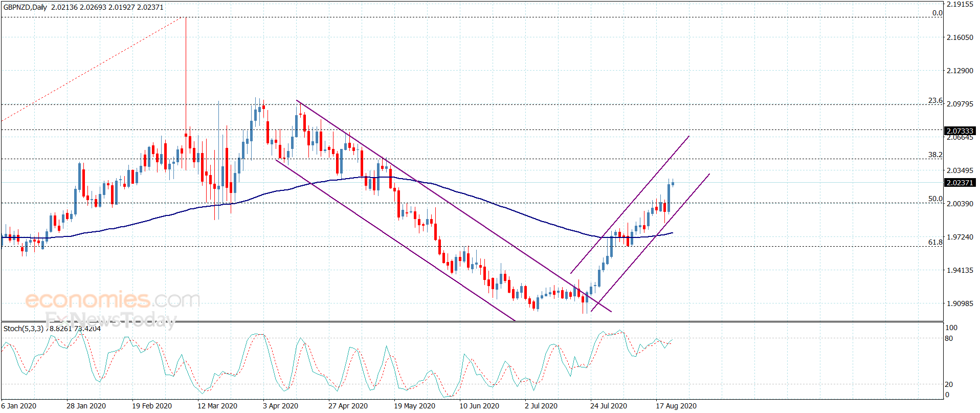
Task: Click the 27 Apr 2020 date label
Action: [348, 406]
